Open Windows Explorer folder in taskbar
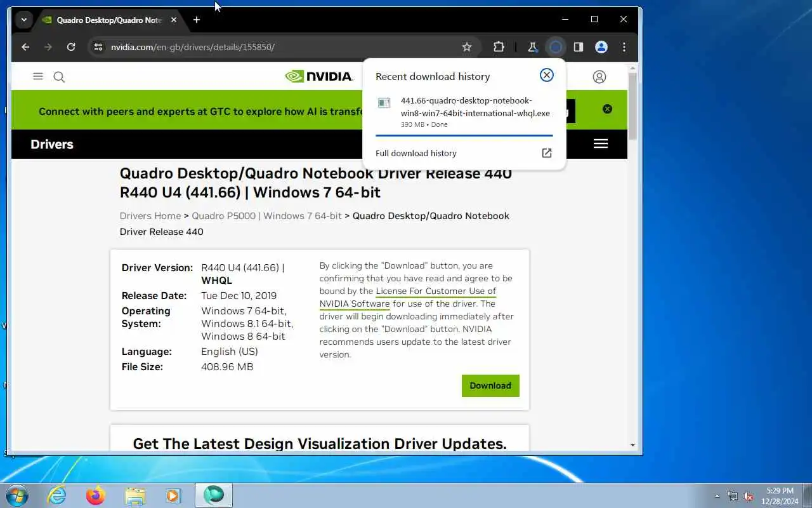Screen dimensions: 812x508 tap(134, 495)
